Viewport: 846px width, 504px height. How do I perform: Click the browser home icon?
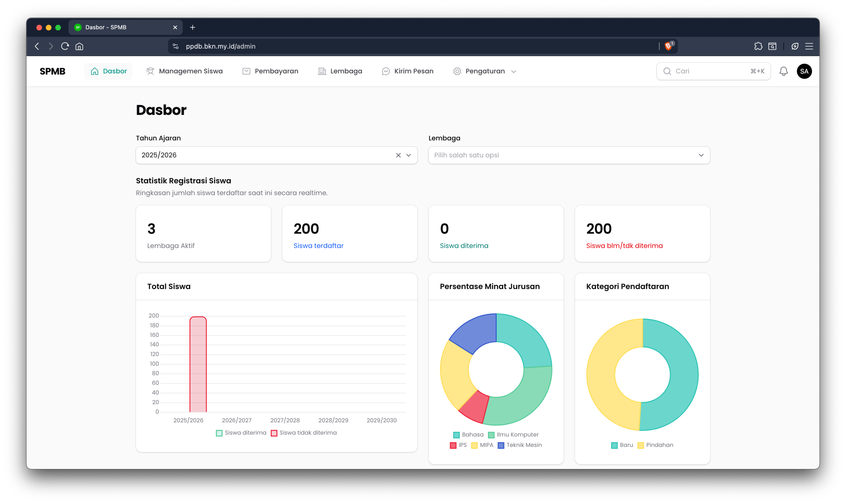coord(79,46)
